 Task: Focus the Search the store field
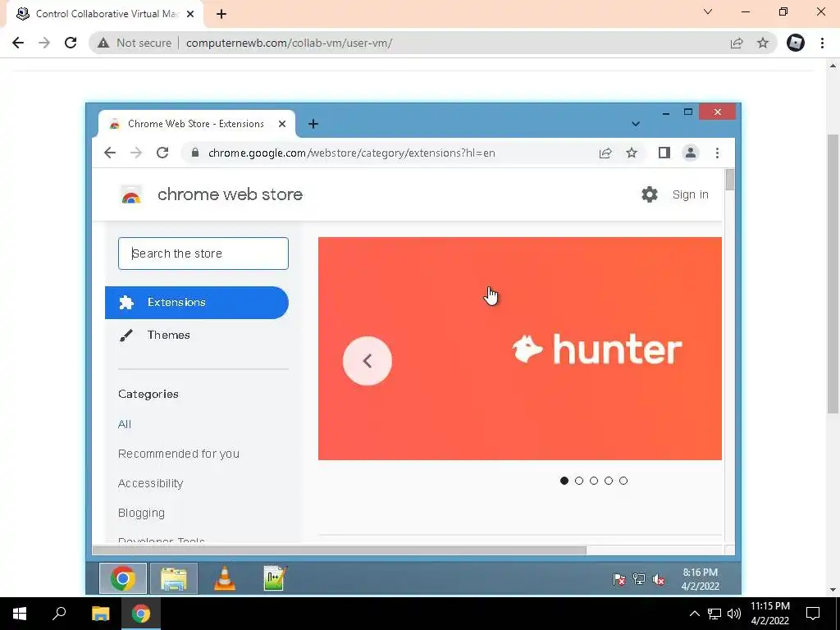click(x=203, y=253)
